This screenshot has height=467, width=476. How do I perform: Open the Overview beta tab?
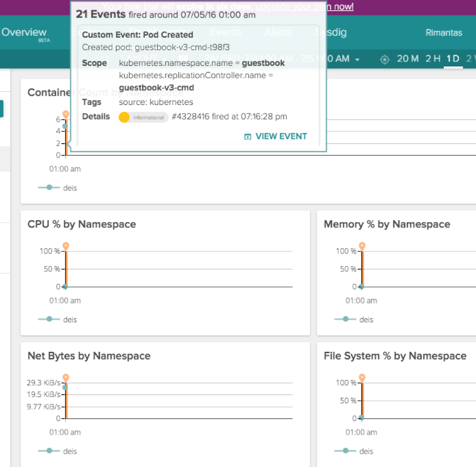[25, 34]
